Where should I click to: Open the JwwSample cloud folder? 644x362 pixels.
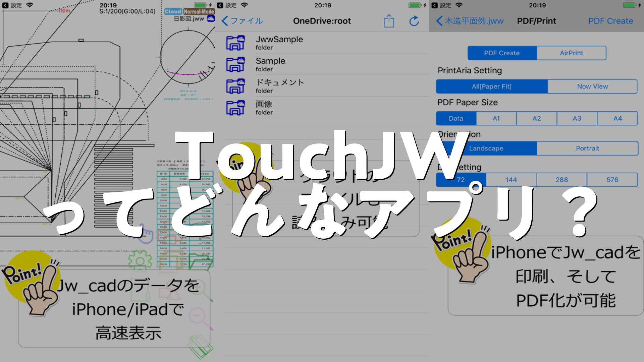[279, 43]
